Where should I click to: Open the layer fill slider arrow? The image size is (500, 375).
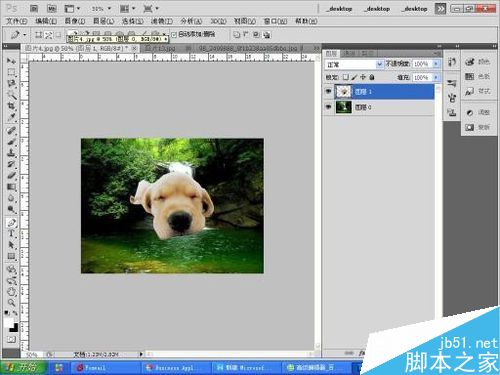pos(436,77)
